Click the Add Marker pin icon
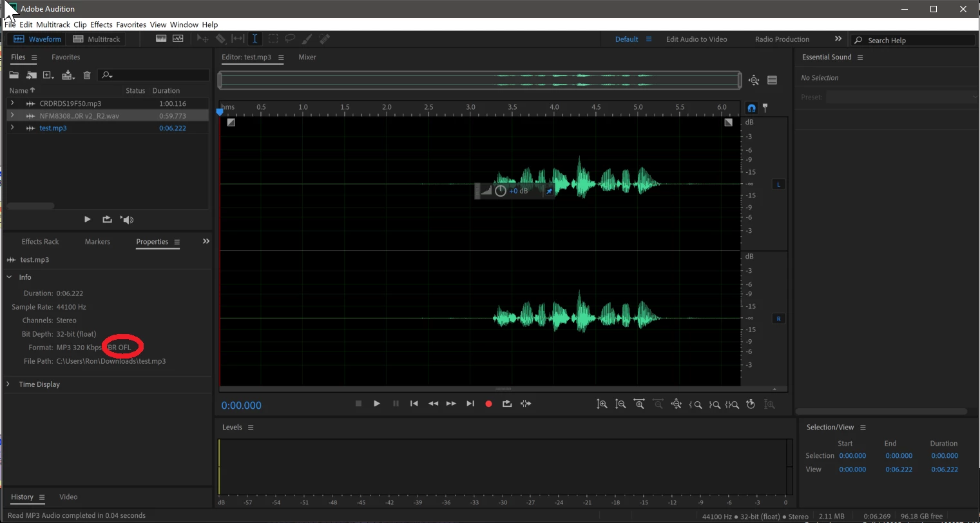 (765, 108)
